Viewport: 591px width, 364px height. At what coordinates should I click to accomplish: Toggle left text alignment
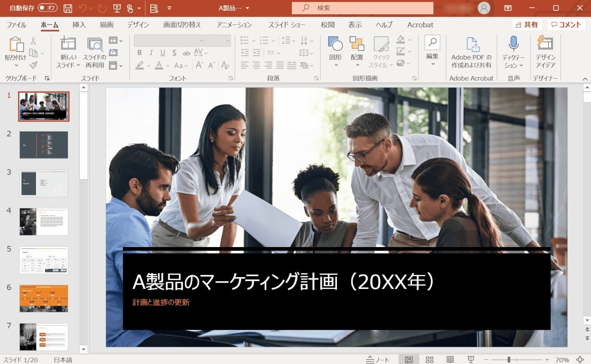coord(245,65)
